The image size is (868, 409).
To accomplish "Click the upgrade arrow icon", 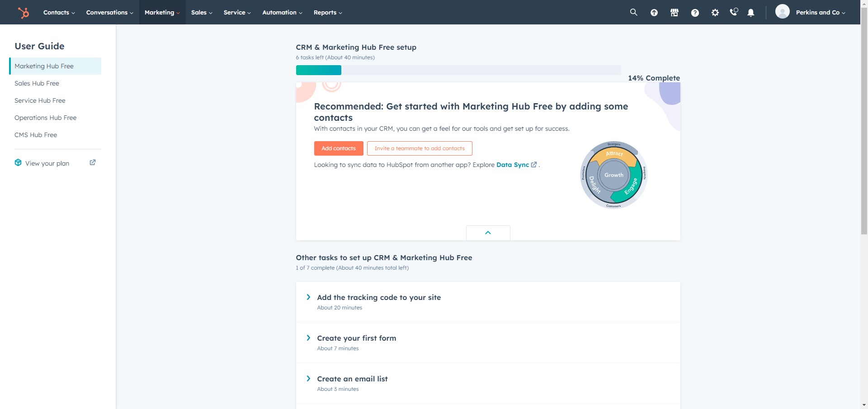I will [654, 13].
